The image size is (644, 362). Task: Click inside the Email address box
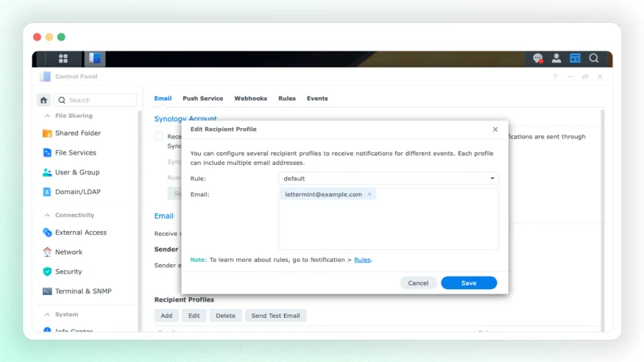[388, 219]
